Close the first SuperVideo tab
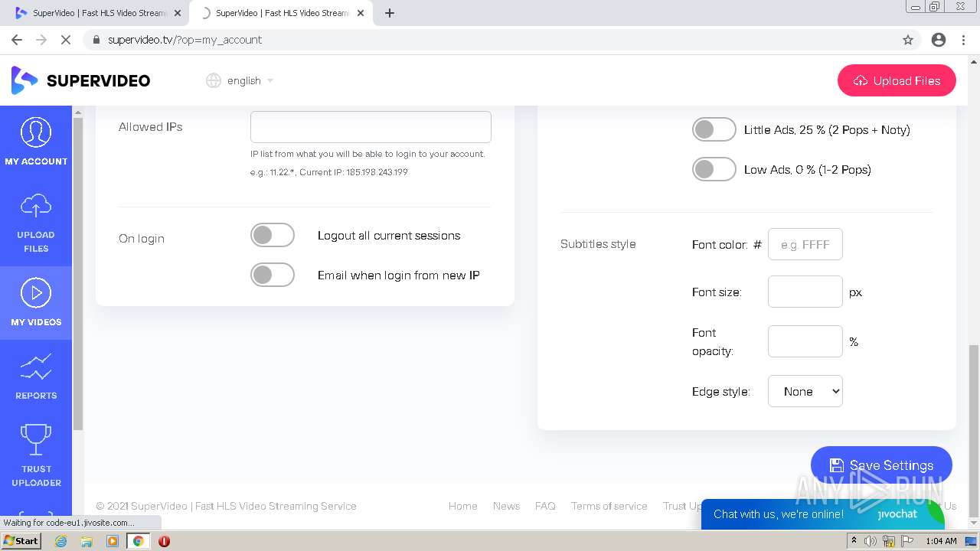The height and width of the screenshot is (551, 980). pos(178,13)
